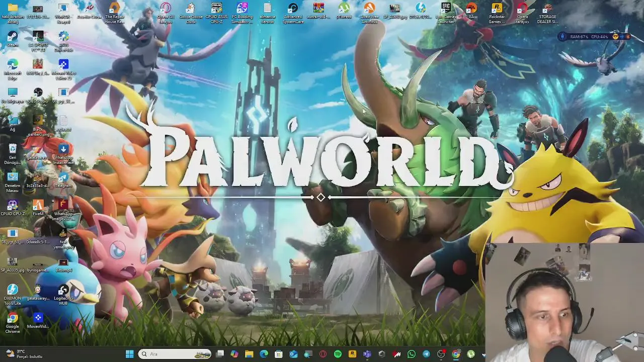This screenshot has width=644, height=362.
Task: Open halil ibrahim akdag folder
Action: click(13, 13)
